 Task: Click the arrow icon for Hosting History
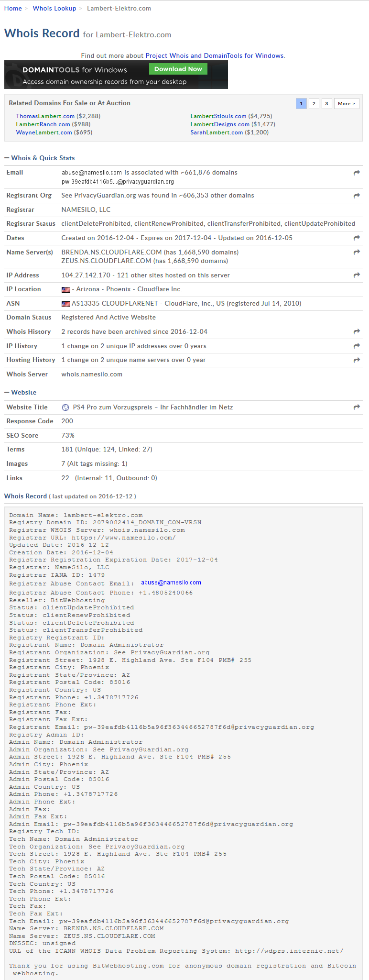click(357, 360)
